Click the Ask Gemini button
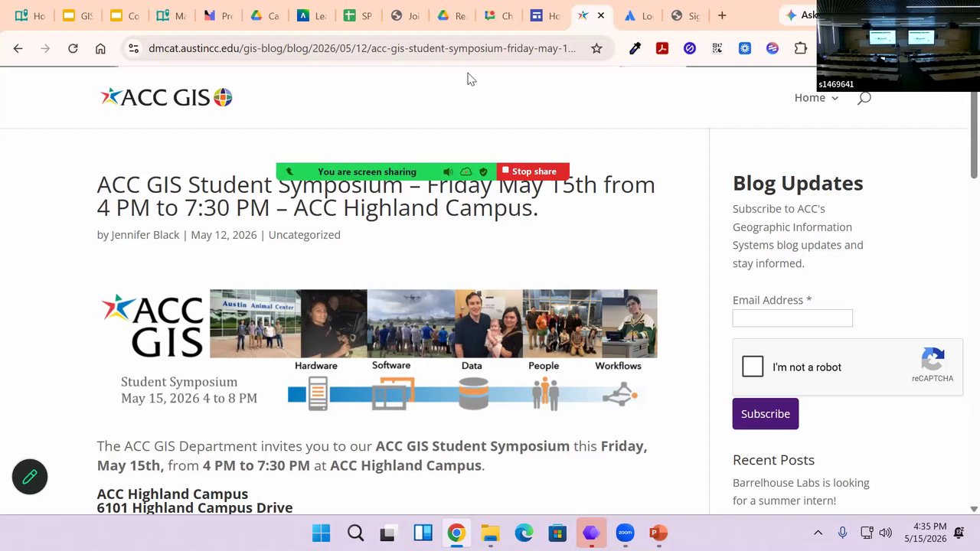 800,15
